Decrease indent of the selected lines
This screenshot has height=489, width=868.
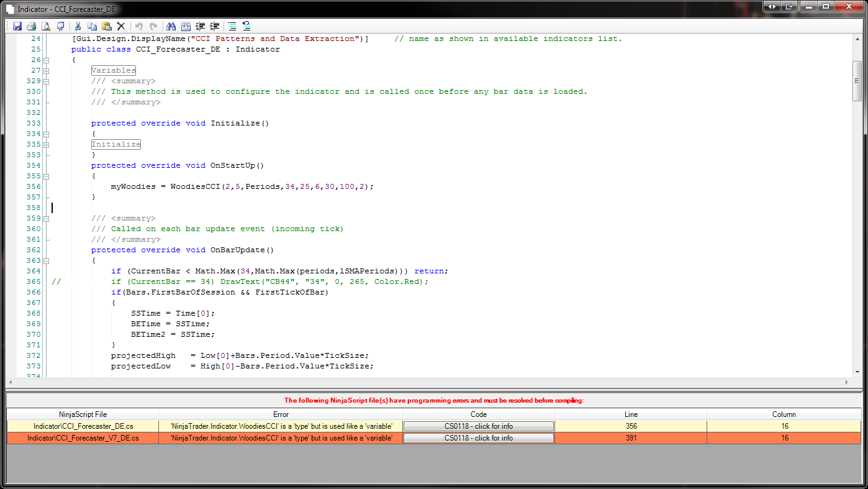coord(200,26)
